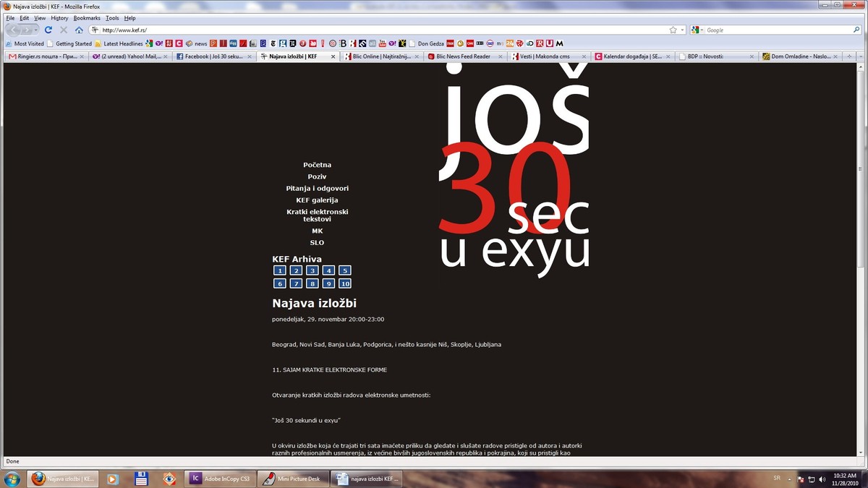This screenshot has height=488, width=868.
Task: Switch to the Blic News Feed Reader tab
Action: [x=462, y=56]
